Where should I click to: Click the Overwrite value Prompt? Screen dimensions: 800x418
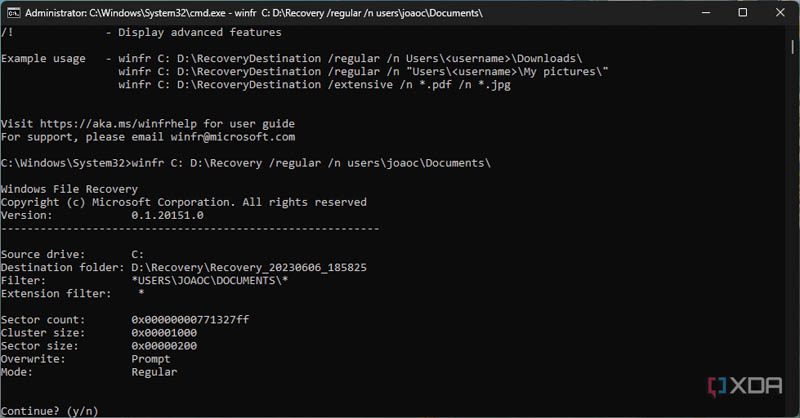pyautogui.click(x=151, y=359)
